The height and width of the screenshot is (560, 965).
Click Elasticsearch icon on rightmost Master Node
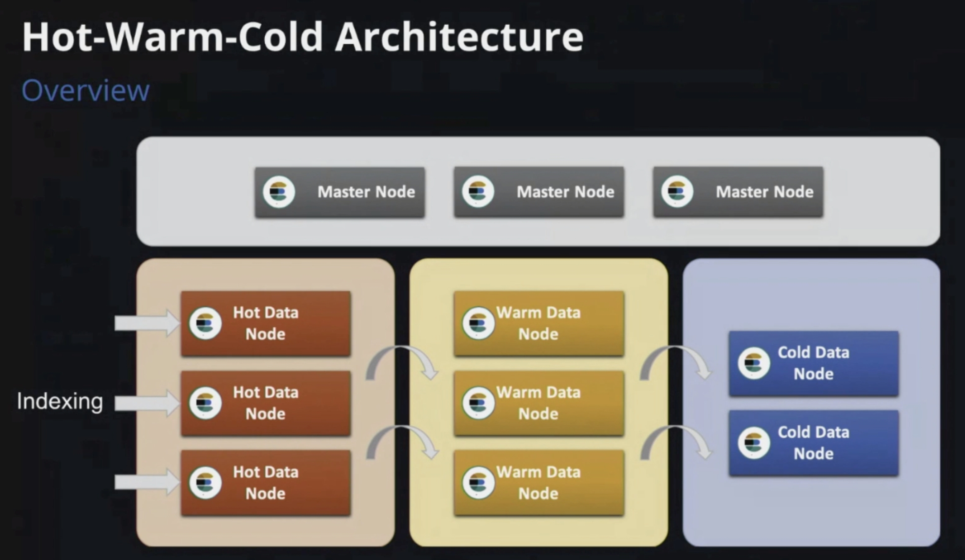(x=677, y=192)
